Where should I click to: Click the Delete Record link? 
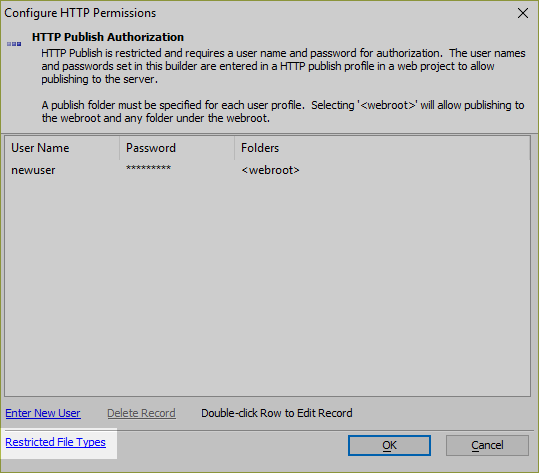coord(141,413)
